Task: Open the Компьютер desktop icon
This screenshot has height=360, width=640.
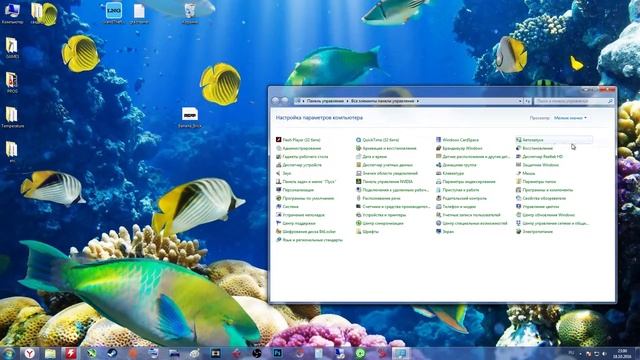Action: coord(12,13)
